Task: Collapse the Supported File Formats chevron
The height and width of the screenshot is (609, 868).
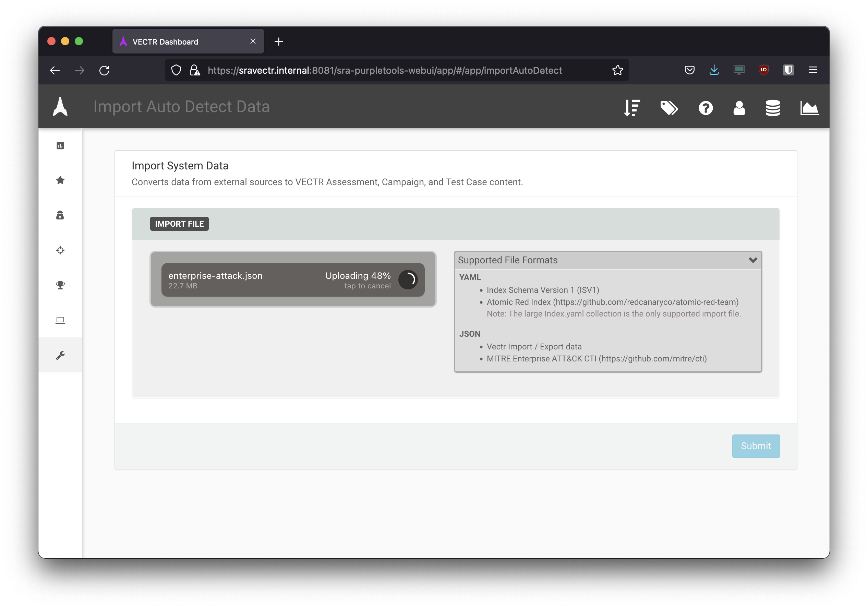Action: [x=753, y=260]
